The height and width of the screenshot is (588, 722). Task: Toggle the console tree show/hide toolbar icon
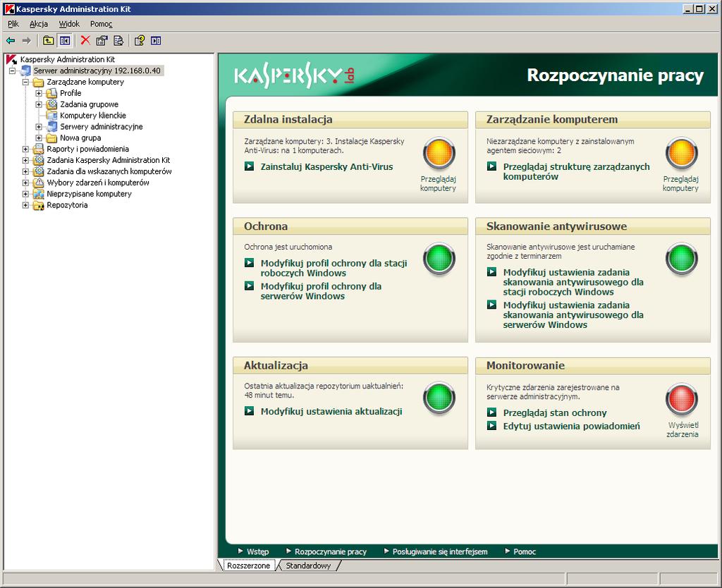click(65, 41)
